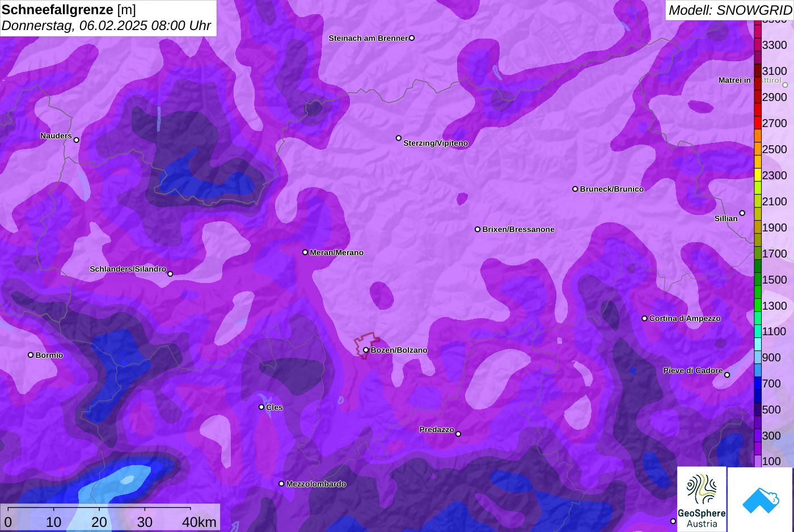Image resolution: width=794 pixels, height=532 pixels.
Task: Click the Brixen/Bressanone location marker
Action: coord(478,229)
